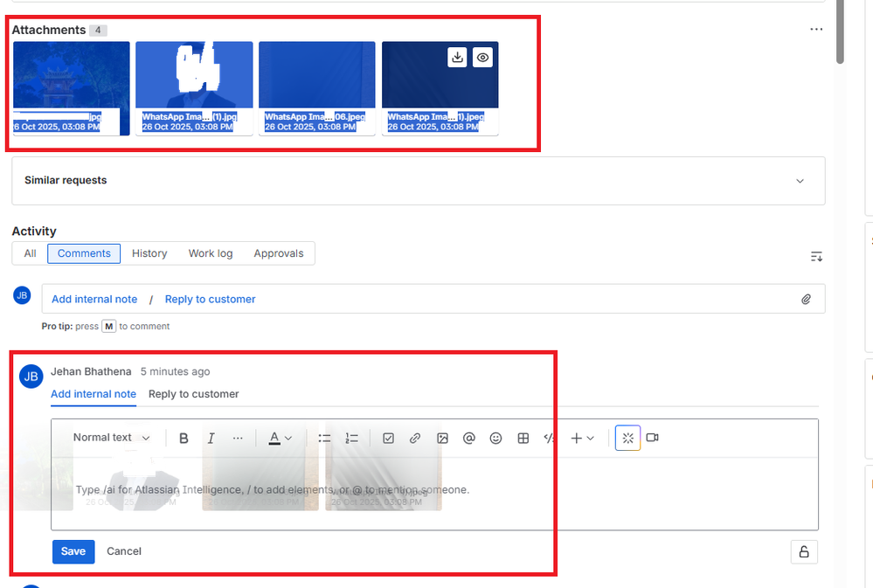The image size is (873, 588).
Task: Insert a code snippet
Action: pos(550,439)
